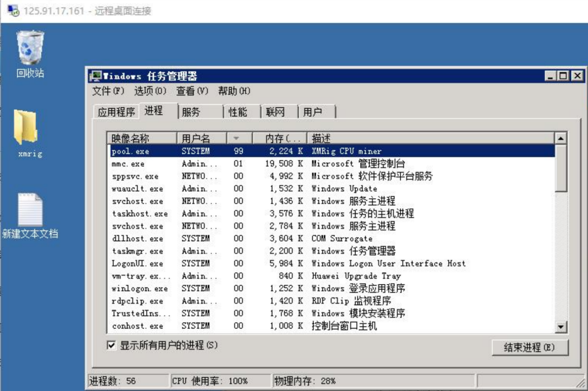Click the remote desktop connection title icon
The width and height of the screenshot is (588, 391).
pyautogui.click(x=13, y=10)
